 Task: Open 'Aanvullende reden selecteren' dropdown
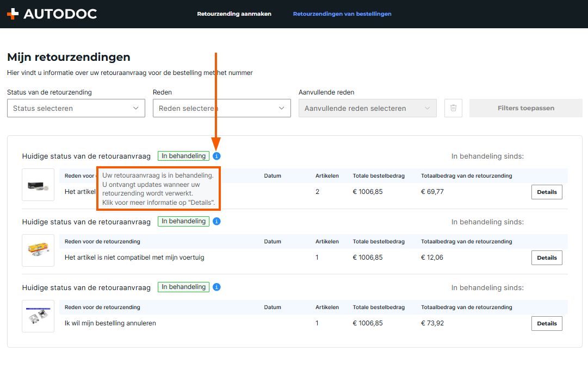point(368,108)
